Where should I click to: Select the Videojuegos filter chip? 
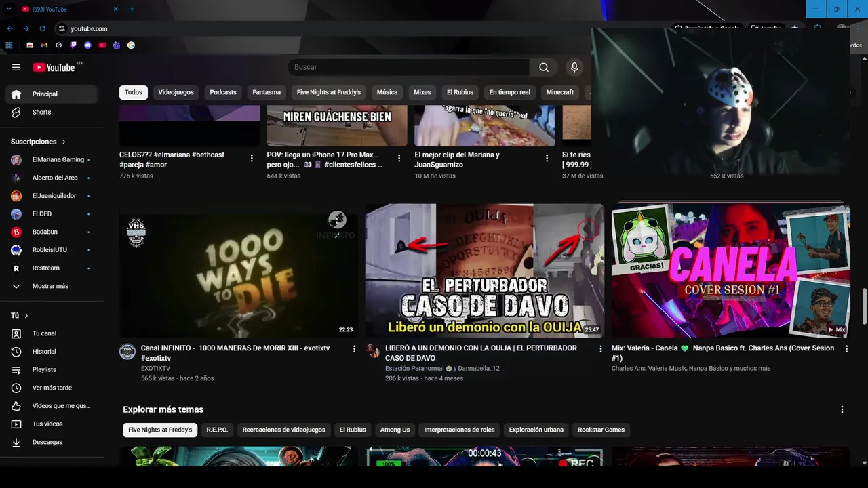pyautogui.click(x=176, y=92)
